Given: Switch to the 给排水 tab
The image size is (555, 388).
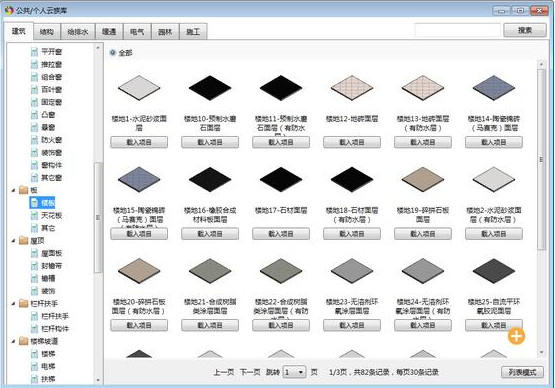Looking at the screenshot, I should coord(78,32).
